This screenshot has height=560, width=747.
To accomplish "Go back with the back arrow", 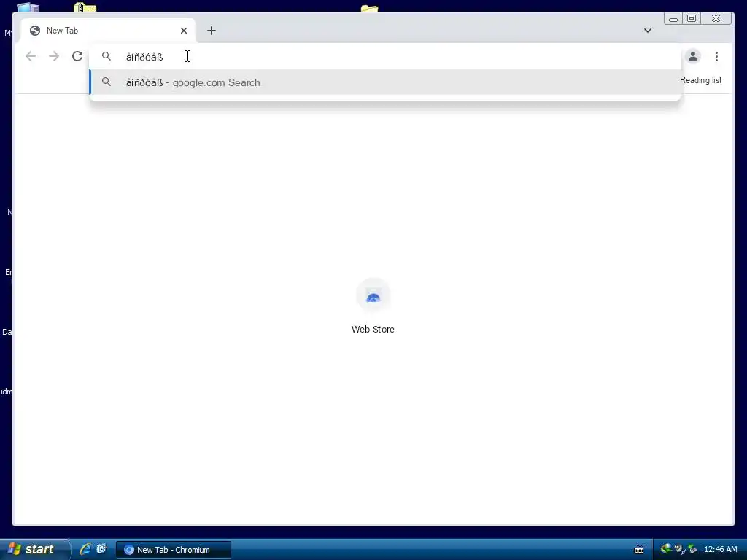I will pyautogui.click(x=31, y=56).
